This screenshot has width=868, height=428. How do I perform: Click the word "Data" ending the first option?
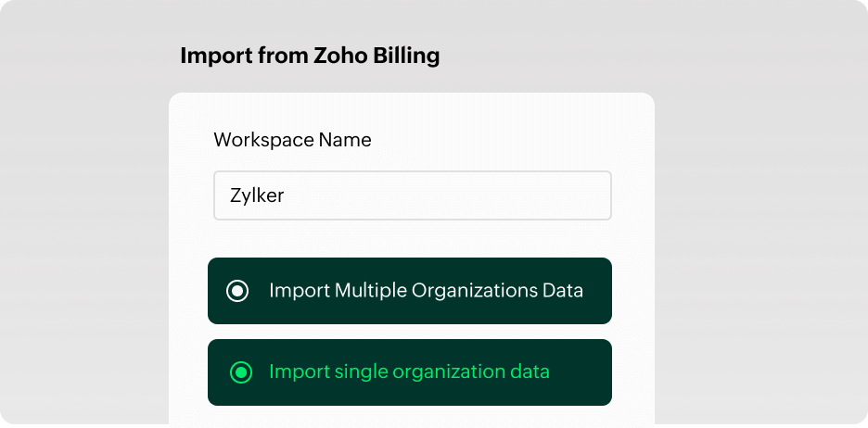(x=562, y=291)
